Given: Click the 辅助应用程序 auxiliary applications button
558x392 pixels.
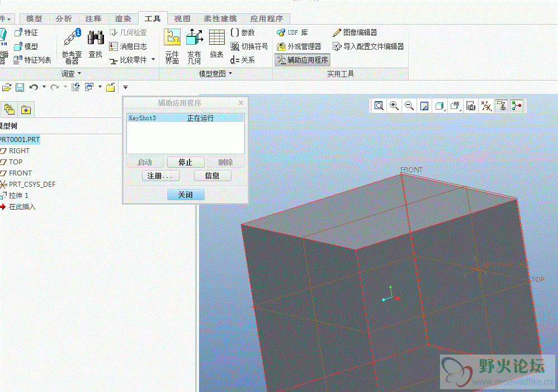Looking at the screenshot, I should coord(302,60).
